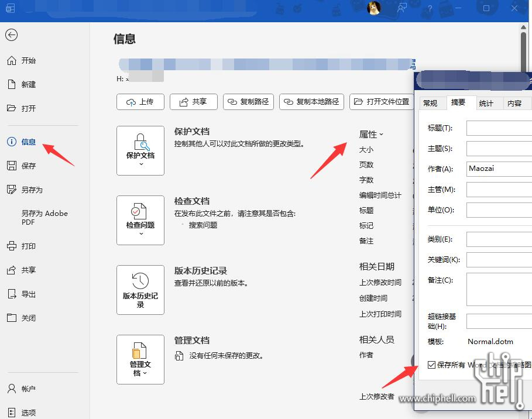532x419 pixels.
Task: 选择侧边栏的导出功能
Action: coord(27,294)
